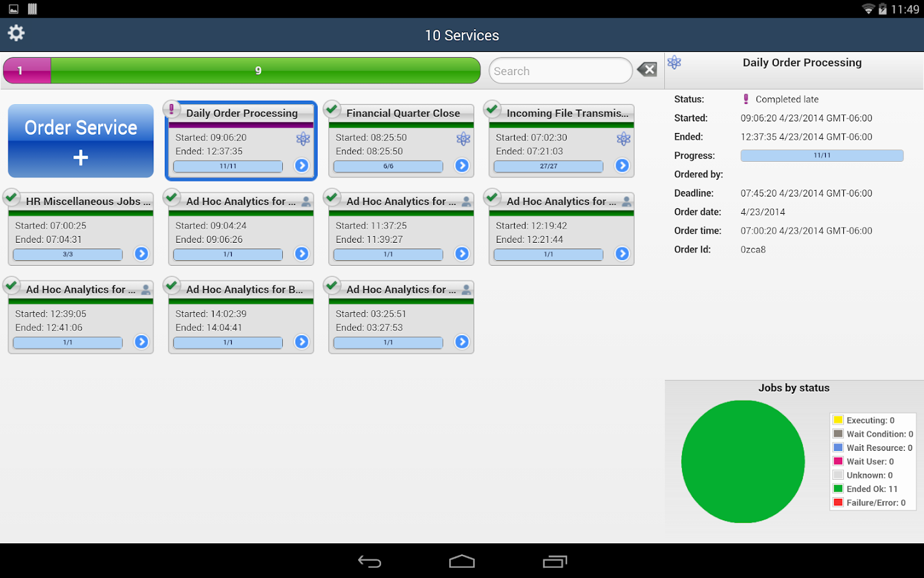Click the exclamation badge on Daily Order Processing card
924x578 pixels.
tap(172, 109)
